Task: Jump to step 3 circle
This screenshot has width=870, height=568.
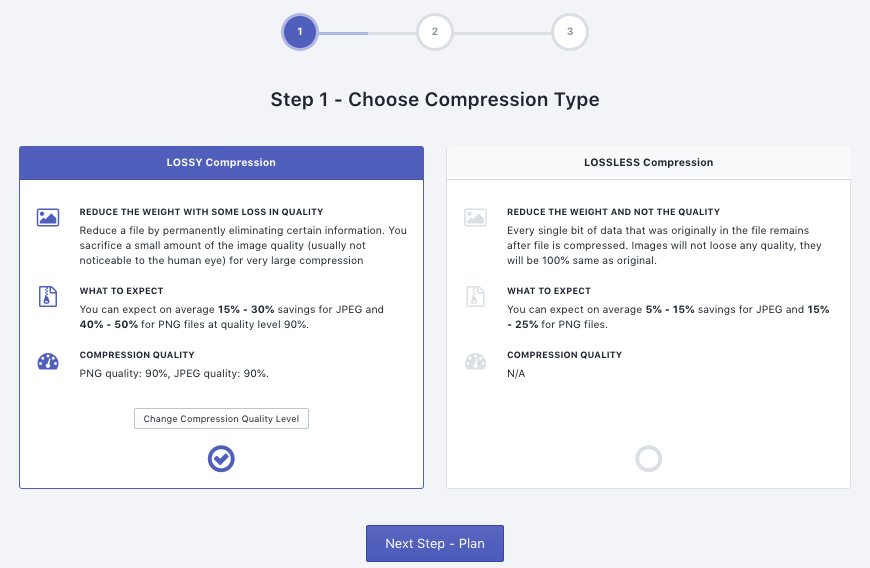Action: 570,32
